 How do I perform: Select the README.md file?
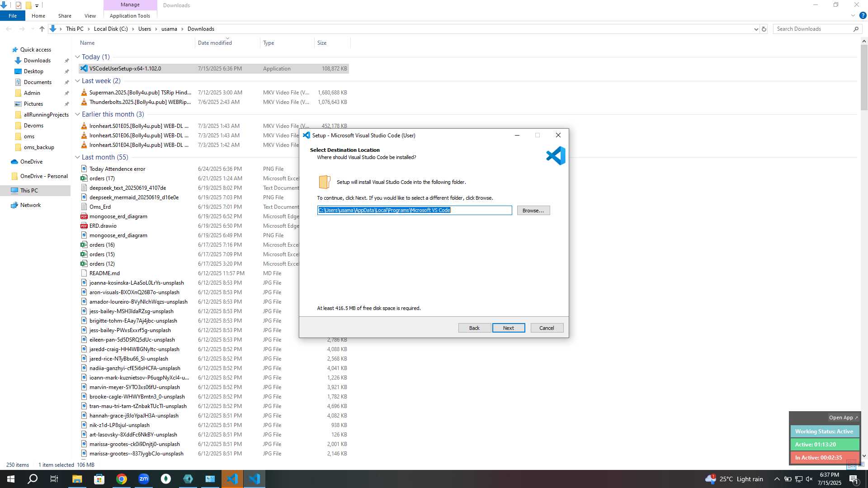(x=189, y=273)
